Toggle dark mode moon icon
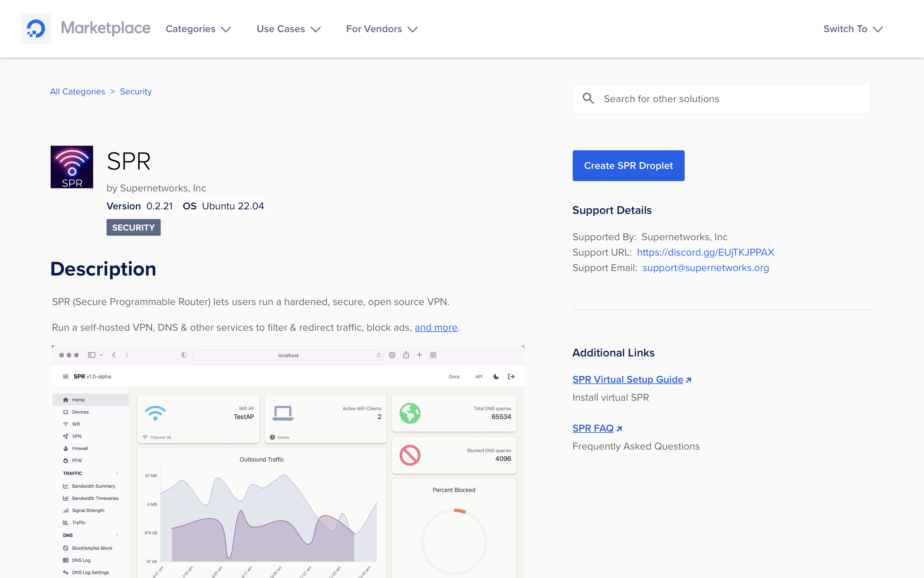 coord(496,377)
